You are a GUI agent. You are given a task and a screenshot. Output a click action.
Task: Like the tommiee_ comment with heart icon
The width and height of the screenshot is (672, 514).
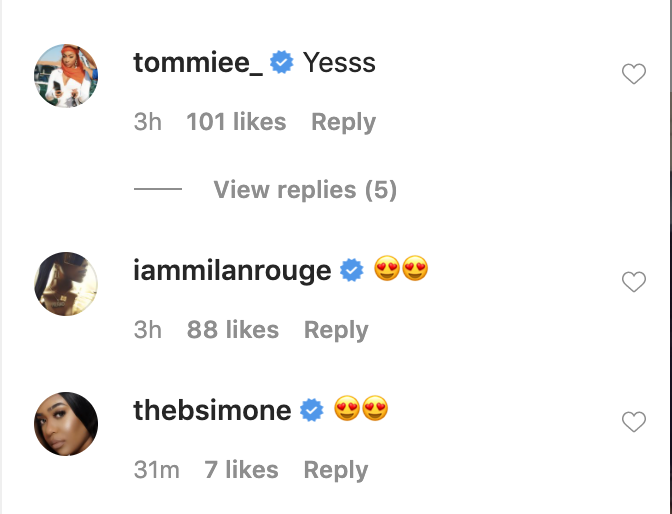634,74
